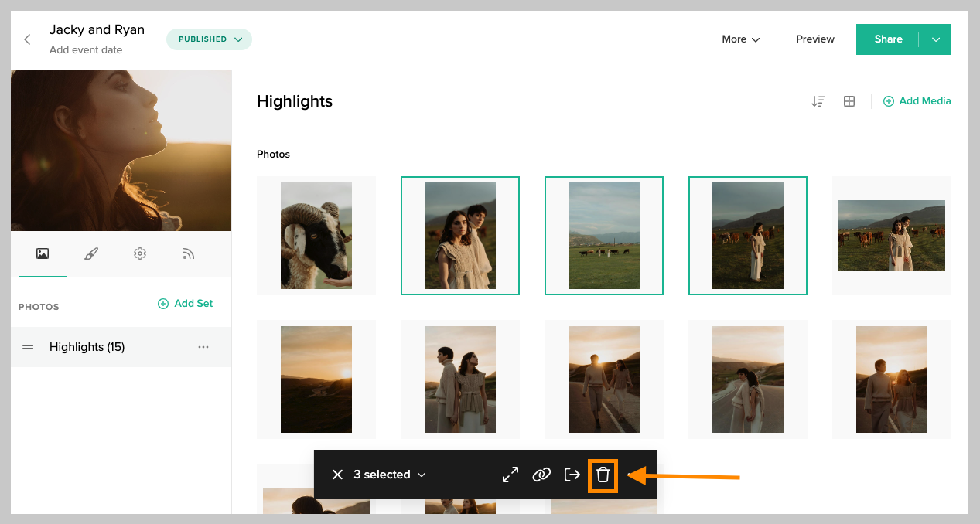Click the Highlights heading
The height and width of the screenshot is (524, 980).
pos(295,101)
